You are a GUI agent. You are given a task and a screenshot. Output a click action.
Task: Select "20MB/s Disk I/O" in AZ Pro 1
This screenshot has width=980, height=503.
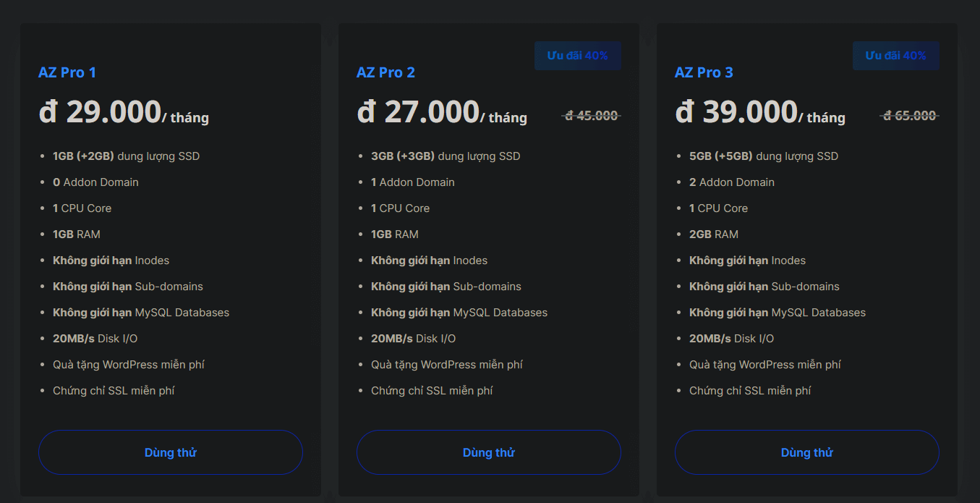pos(95,339)
